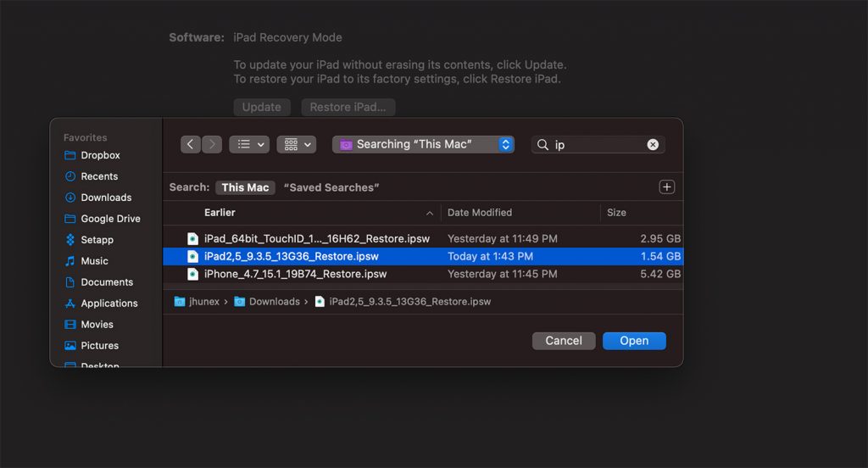Cancel the file selection dialog

(564, 341)
